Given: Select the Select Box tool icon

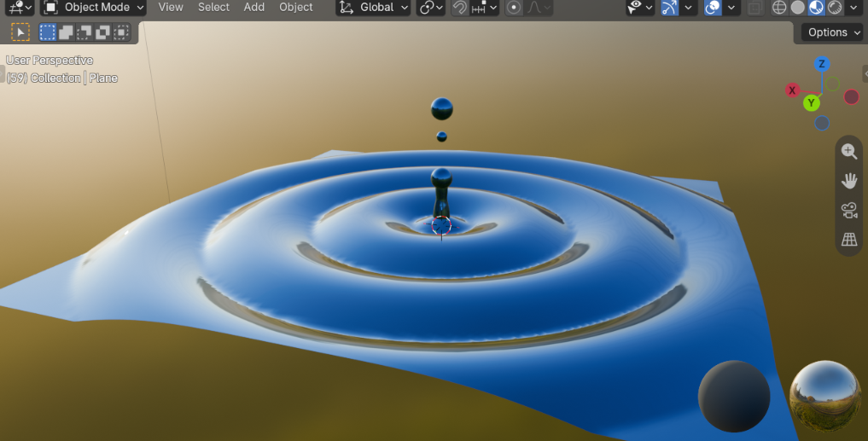Looking at the screenshot, I should click(x=20, y=32).
